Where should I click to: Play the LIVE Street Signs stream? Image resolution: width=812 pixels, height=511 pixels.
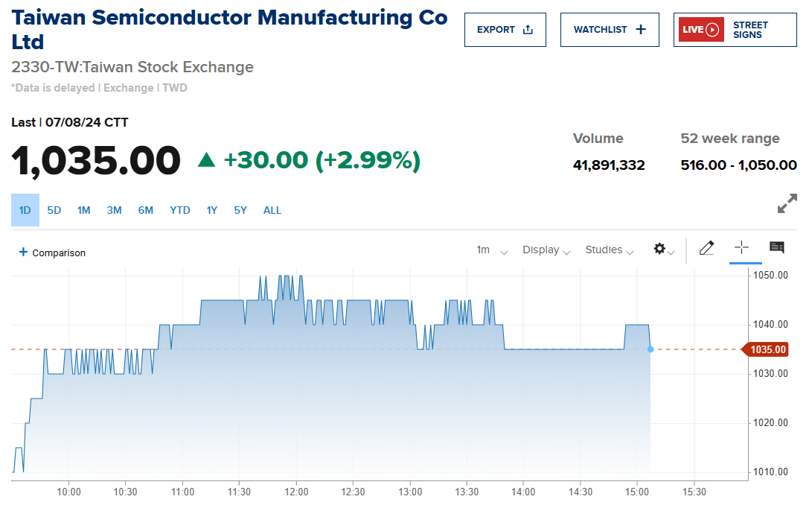(x=712, y=30)
